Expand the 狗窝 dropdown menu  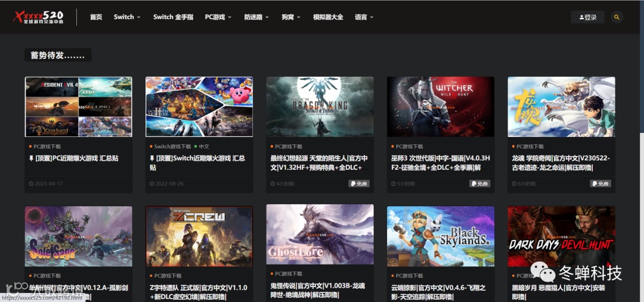[x=291, y=17]
